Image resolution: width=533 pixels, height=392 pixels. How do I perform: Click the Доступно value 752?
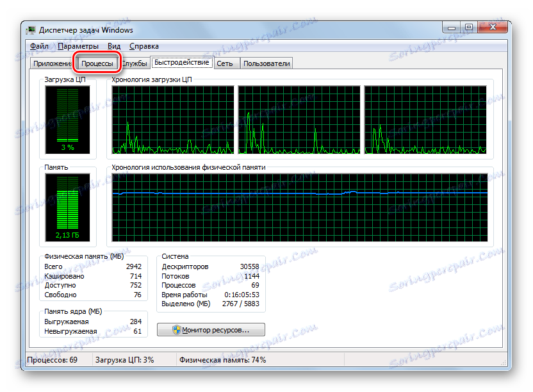[x=136, y=285]
